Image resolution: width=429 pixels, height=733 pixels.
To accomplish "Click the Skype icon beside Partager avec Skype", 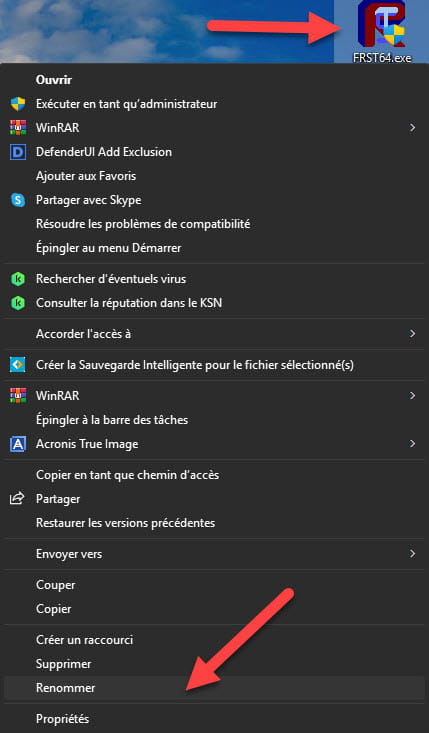I will [18, 200].
